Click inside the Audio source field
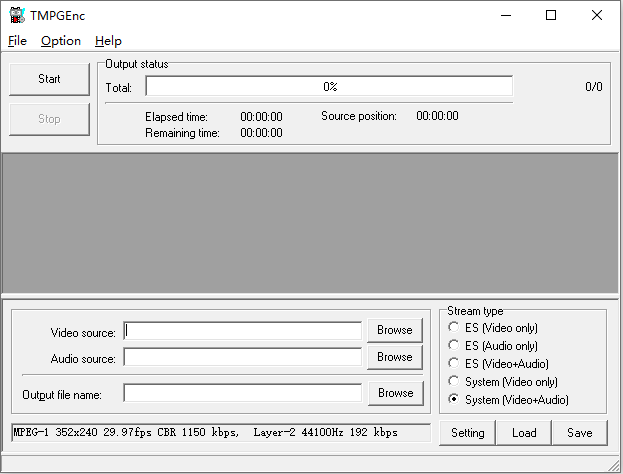This screenshot has height=474, width=623. (x=242, y=357)
